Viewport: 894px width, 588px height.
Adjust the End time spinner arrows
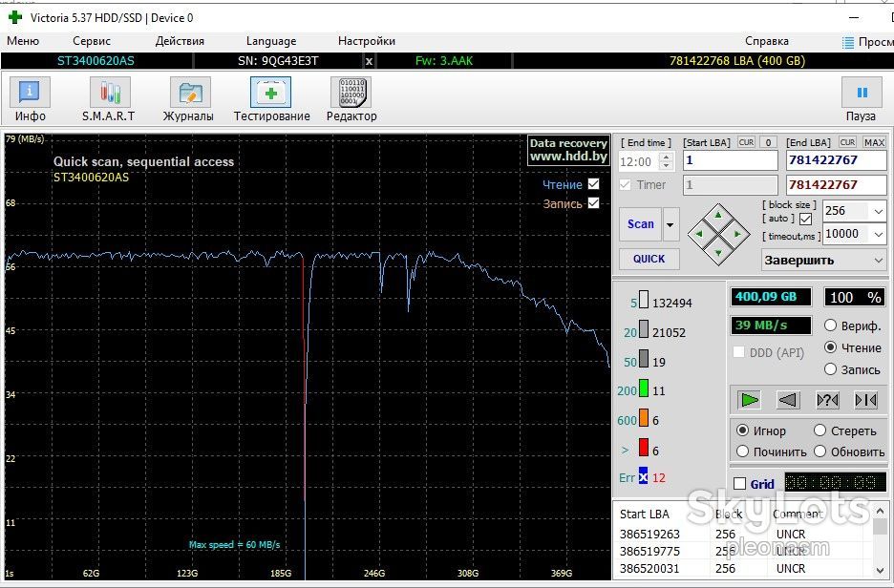[666, 161]
